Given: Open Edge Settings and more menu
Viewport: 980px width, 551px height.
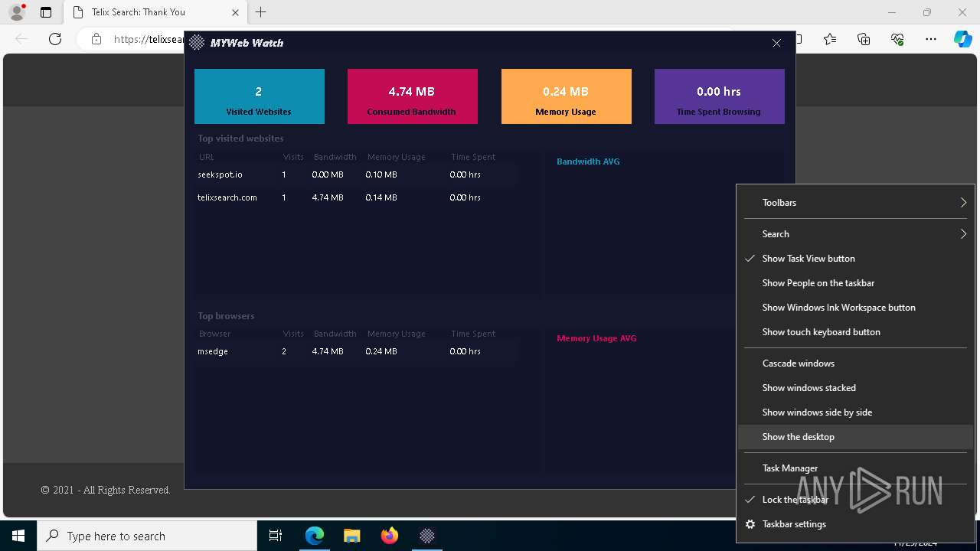Looking at the screenshot, I should [931, 39].
